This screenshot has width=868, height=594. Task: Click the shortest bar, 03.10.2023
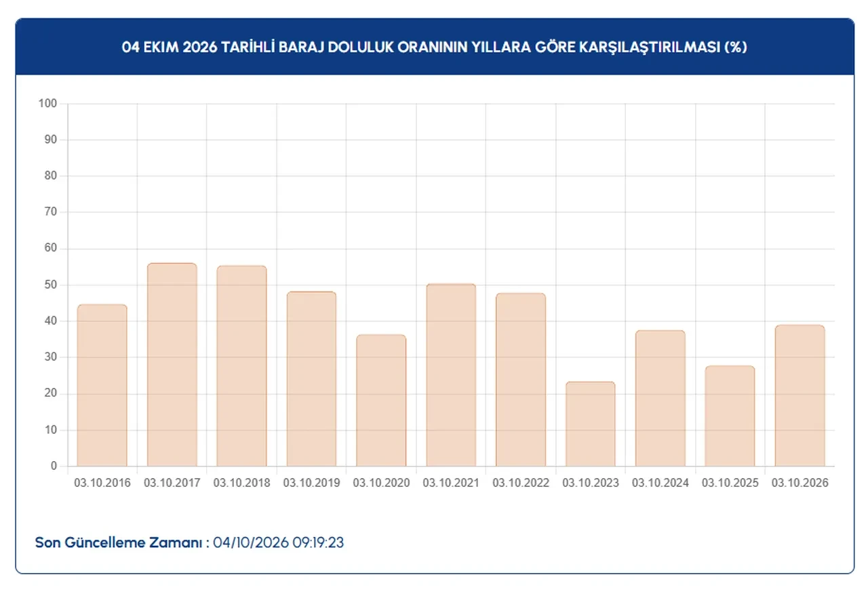click(591, 424)
